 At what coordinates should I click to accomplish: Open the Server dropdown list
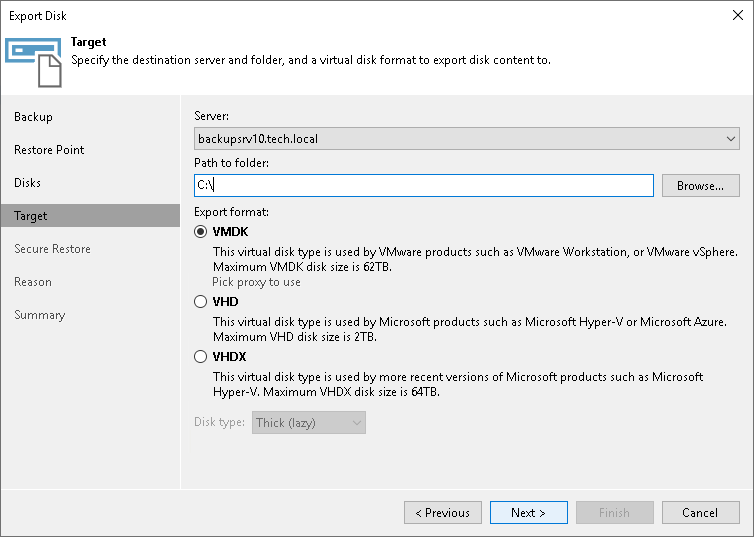466,139
